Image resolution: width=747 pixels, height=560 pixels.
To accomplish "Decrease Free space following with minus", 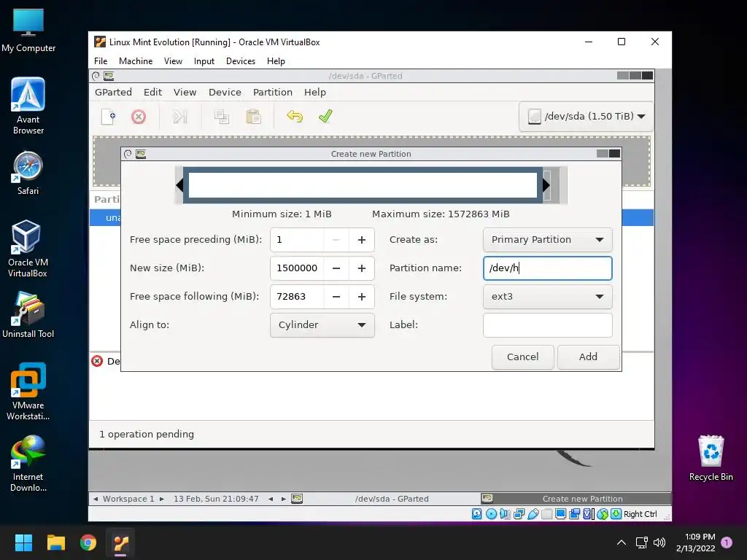I will (x=336, y=297).
